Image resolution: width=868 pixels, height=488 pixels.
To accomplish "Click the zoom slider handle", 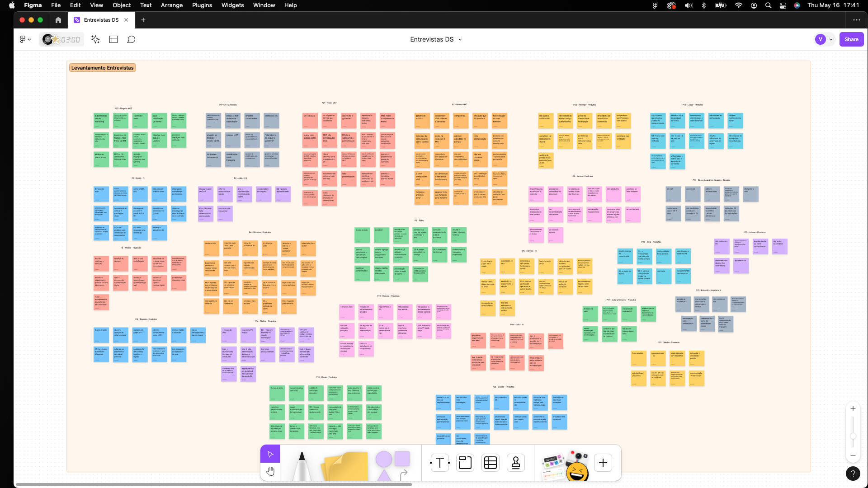I will coord(853,436).
